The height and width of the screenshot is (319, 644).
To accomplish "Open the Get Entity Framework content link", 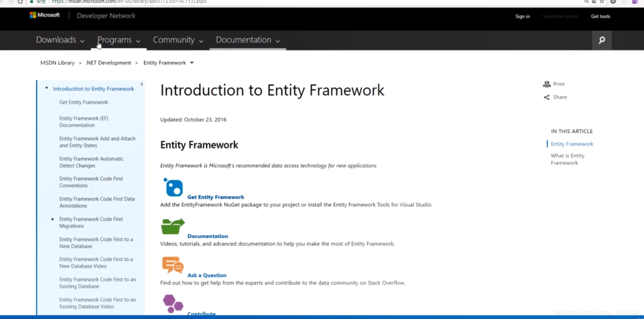I will pos(215,197).
